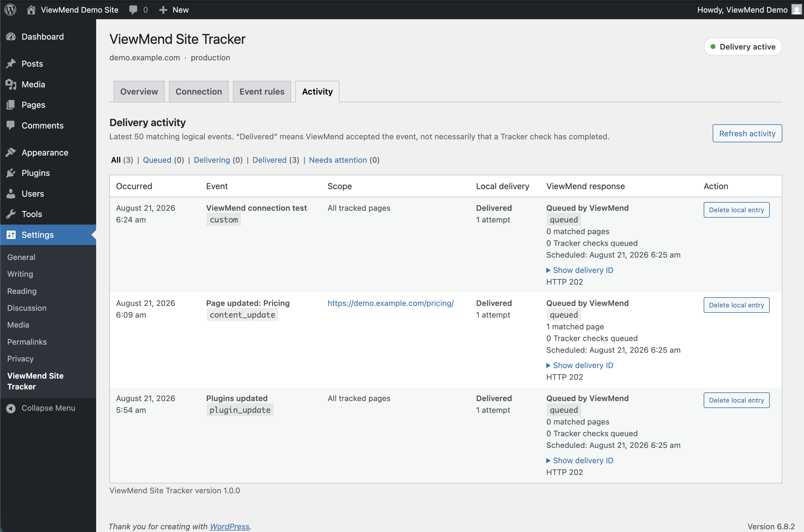This screenshot has height=532, width=804.
Task: Open ViewMend Site Tracker submenu item
Action: 35,381
